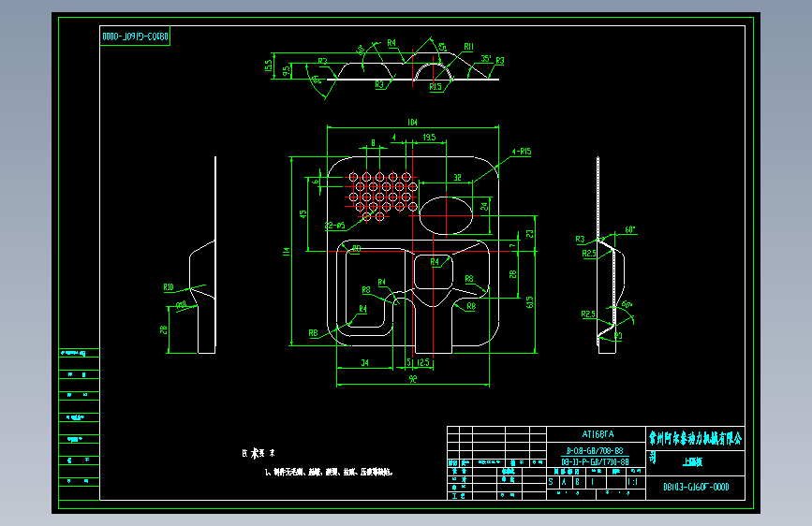Click the 35° angle in section view
812x526 pixels.
[x=485, y=59]
